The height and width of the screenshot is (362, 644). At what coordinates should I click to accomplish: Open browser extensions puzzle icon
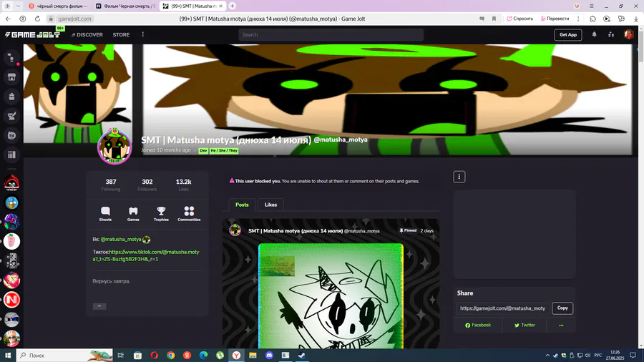(x=592, y=19)
